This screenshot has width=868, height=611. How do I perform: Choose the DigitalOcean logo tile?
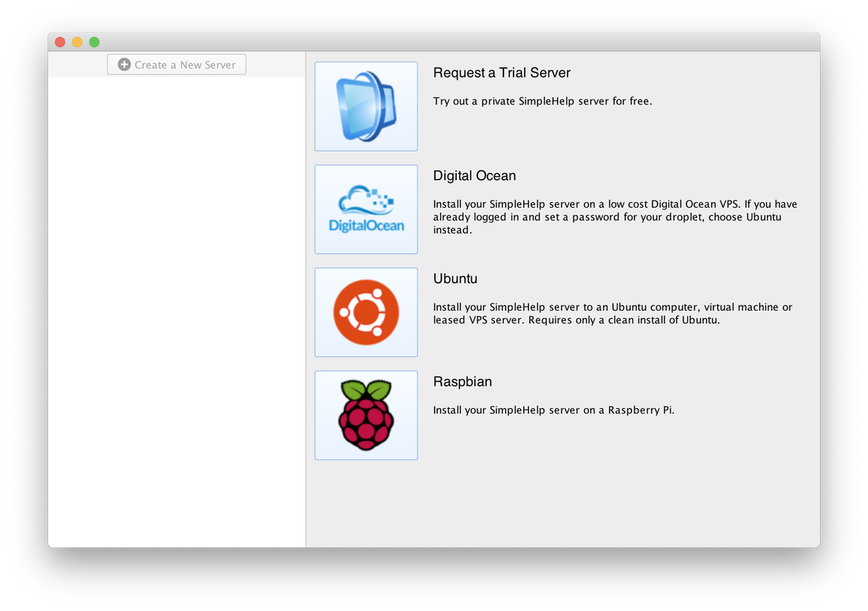pyautogui.click(x=366, y=209)
